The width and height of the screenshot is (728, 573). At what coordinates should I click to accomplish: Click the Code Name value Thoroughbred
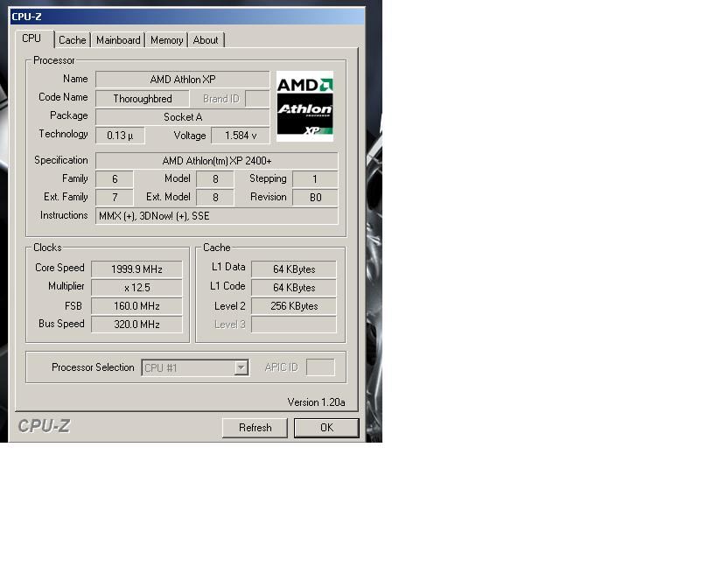tap(143, 99)
